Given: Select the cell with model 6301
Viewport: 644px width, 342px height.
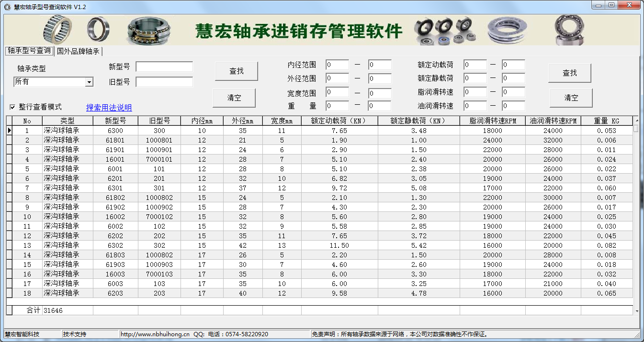Looking at the screenshot, I should 115,188.
